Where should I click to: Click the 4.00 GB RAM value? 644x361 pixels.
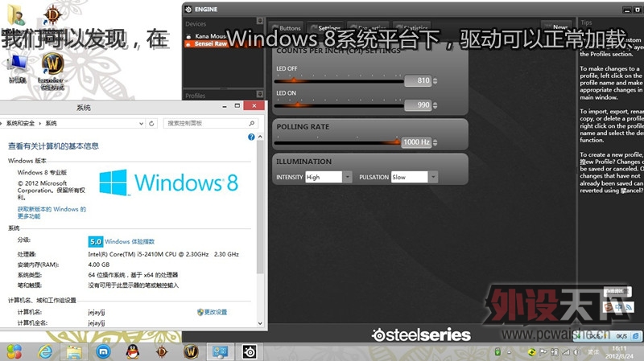coord(99,265)
